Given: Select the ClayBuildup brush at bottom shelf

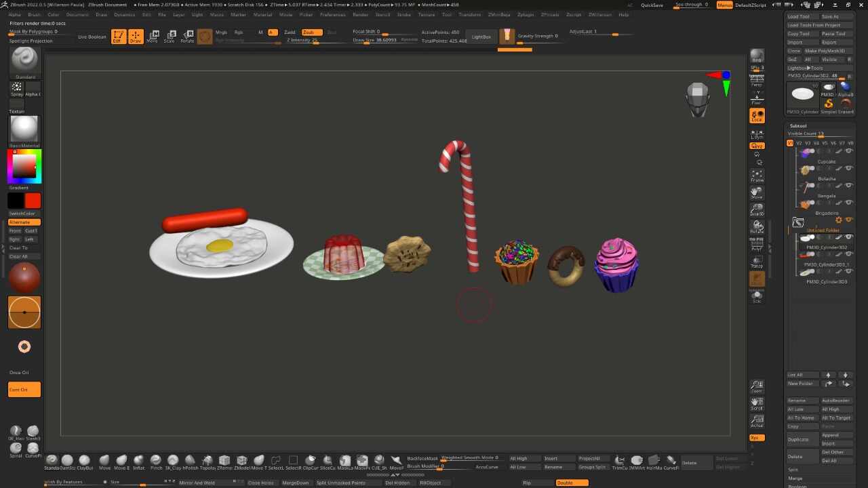Looking at the screenshot, I should tap(85, 462).
